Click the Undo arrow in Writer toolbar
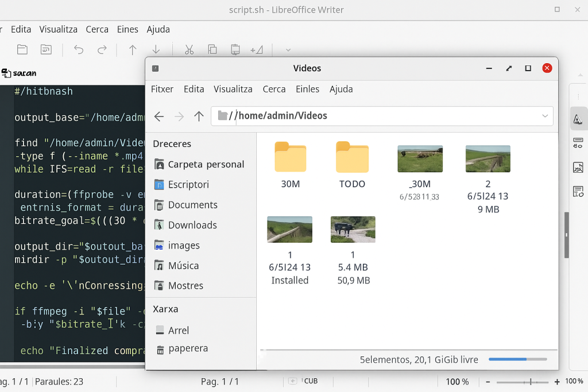Screen dimensions: 588x392 [x=79, y=50]
